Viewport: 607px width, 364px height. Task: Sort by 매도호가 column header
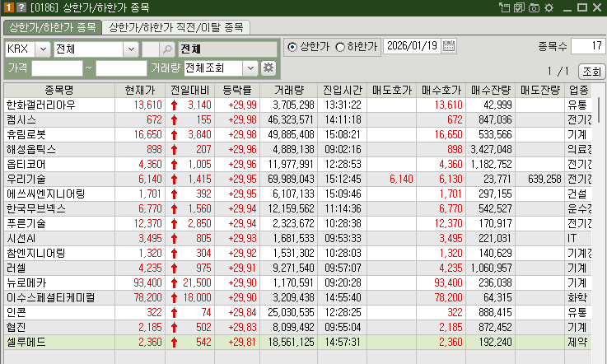coord(392,91)
